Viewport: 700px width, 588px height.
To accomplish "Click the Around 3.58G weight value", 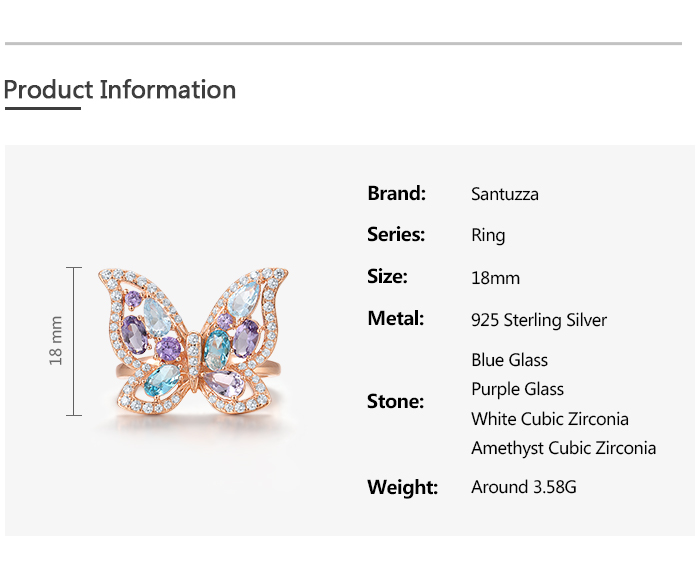I will point(524,488).
